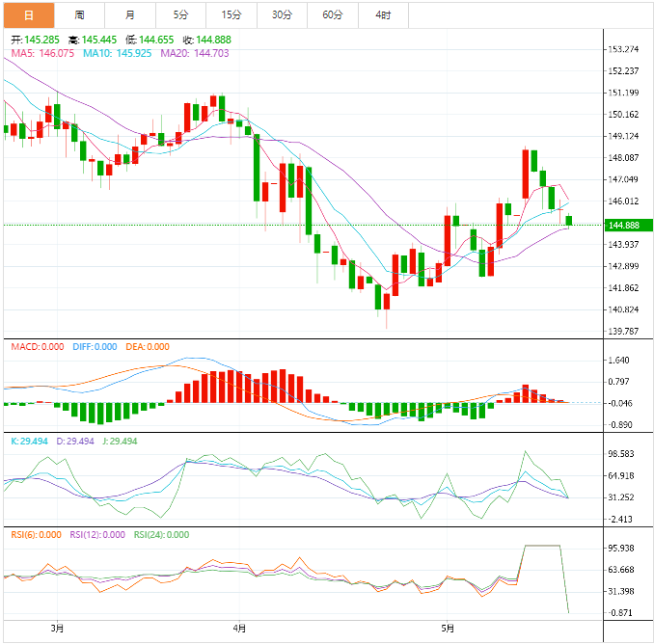Screen dimensions: 654x644
Task: Select the 30分 chart interval
Action: pyautogui.click(x=282, y=15)
